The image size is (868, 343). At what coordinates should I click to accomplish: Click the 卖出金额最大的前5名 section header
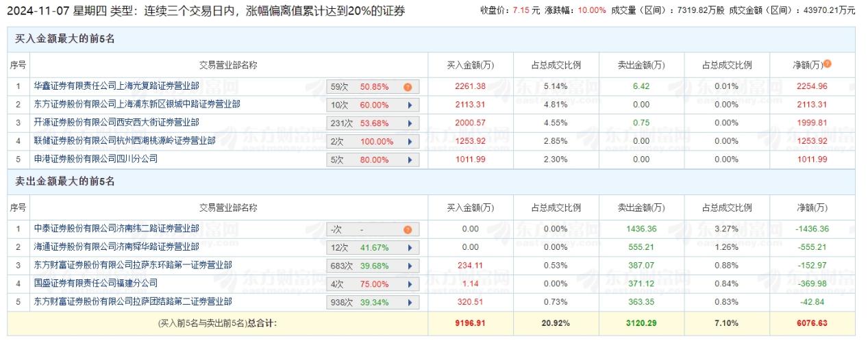(64, 181)
